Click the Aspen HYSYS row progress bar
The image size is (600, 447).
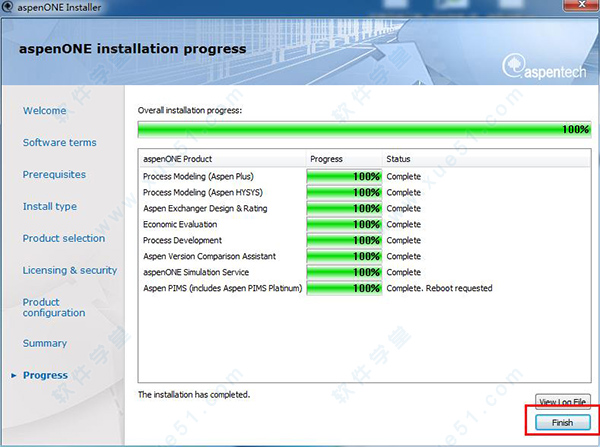tap(344, 193)
